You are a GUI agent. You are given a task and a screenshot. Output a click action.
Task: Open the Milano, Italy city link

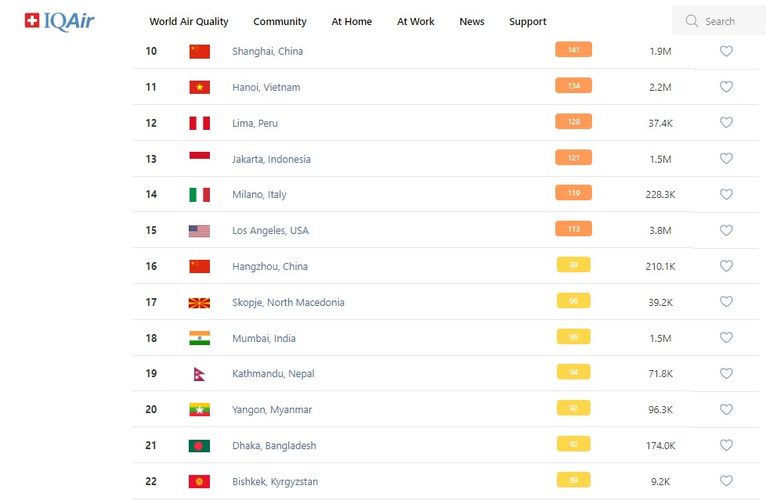click(259, 195)
